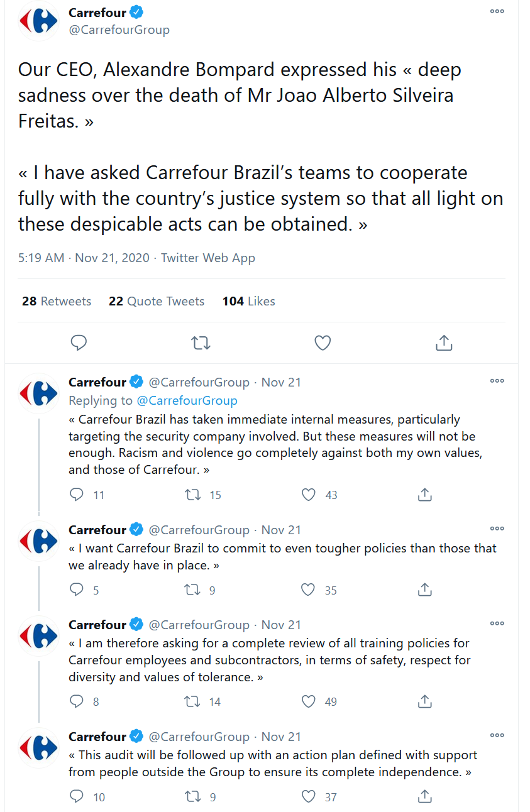The height and width of the screenshot is (812, 530).
Task: Click the @CarrefourGroup 'Replying to' mention link
Action: coord(187,400)
